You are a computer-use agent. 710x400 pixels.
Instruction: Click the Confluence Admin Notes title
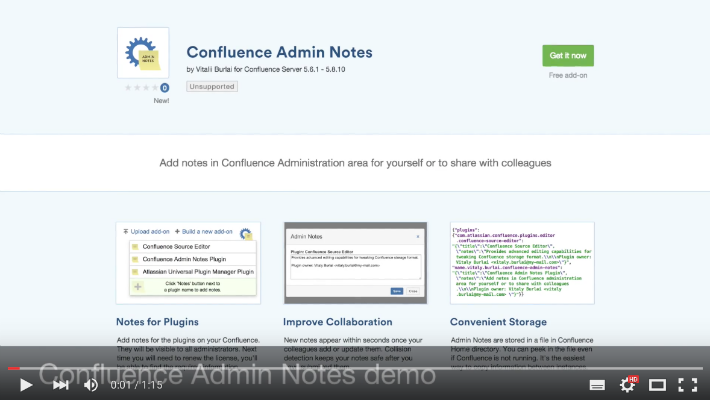[279, 52]
